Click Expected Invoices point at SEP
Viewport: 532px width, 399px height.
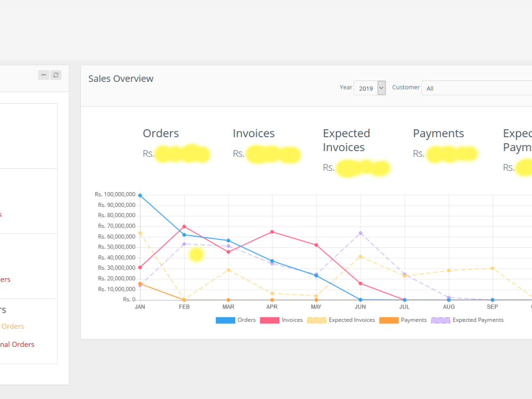point(493,268)
